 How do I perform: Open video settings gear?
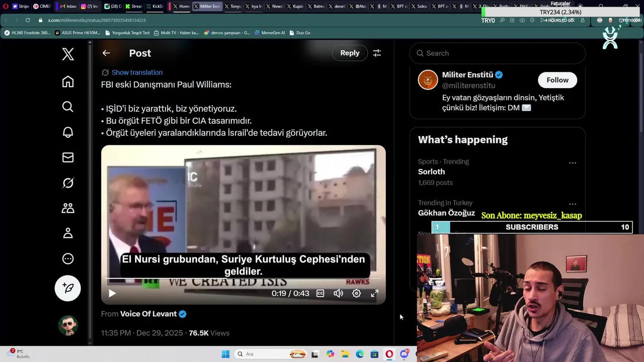pos(356,293)
